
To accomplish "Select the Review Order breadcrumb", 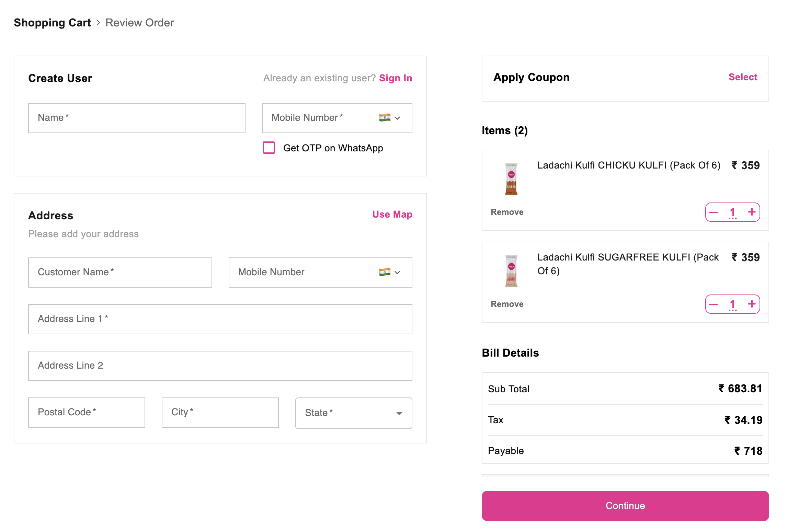I will click(x=139, y=23).
